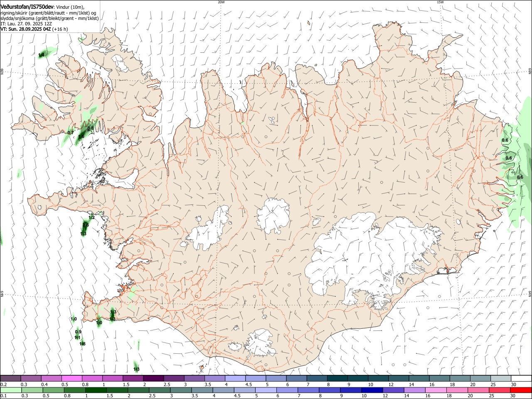This screenshot has width=532, height=399.
Task: Click the deep blue rain swatch labeled 10
Action: click(372, 390)
